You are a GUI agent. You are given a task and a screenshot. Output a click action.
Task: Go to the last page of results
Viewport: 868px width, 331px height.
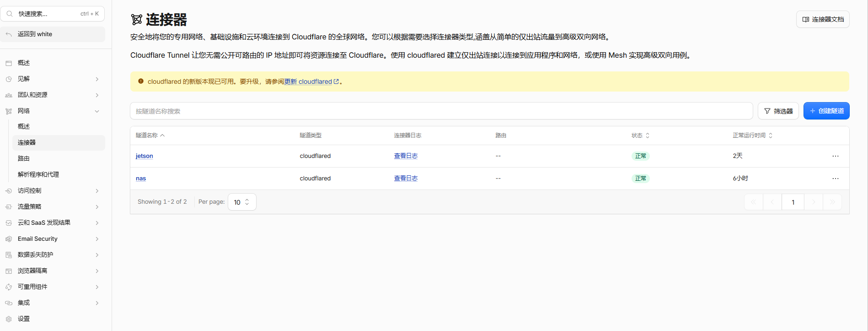coord(832,202)
